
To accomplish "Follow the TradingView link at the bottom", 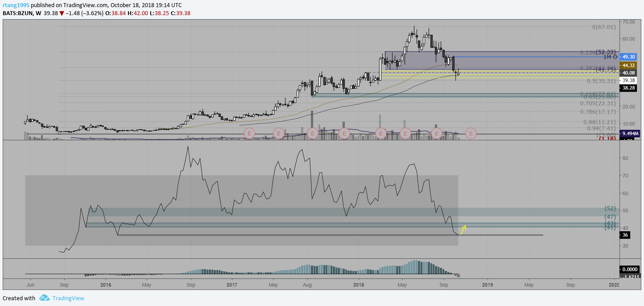I will (68, 298).
